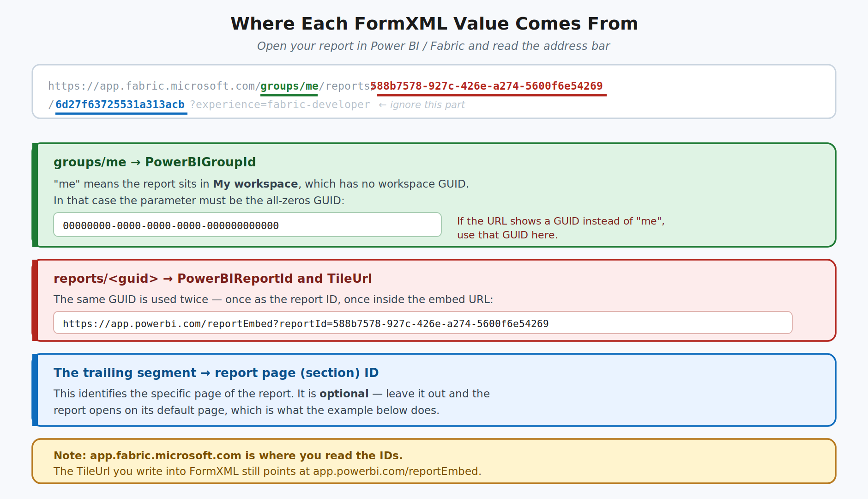Click the '?experience=fabric-developer' query string
The image size is (868, 499).
(x=280, y=104)
